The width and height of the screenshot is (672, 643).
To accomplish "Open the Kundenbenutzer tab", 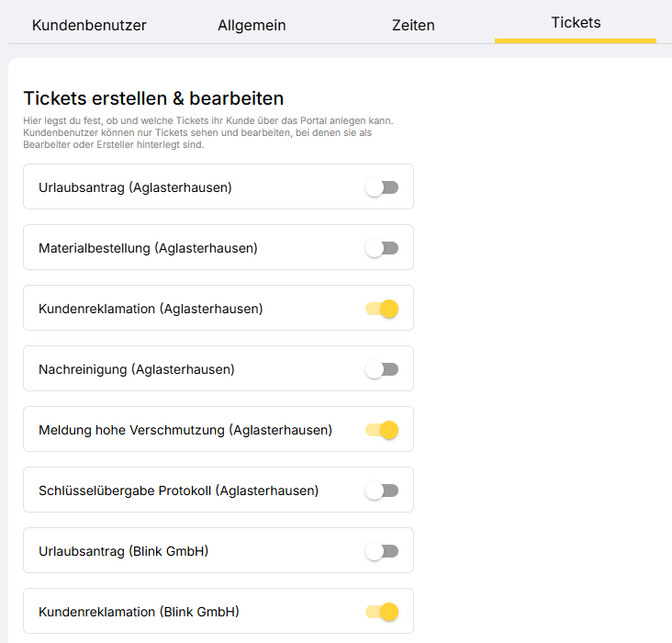I will coord(89,25).
